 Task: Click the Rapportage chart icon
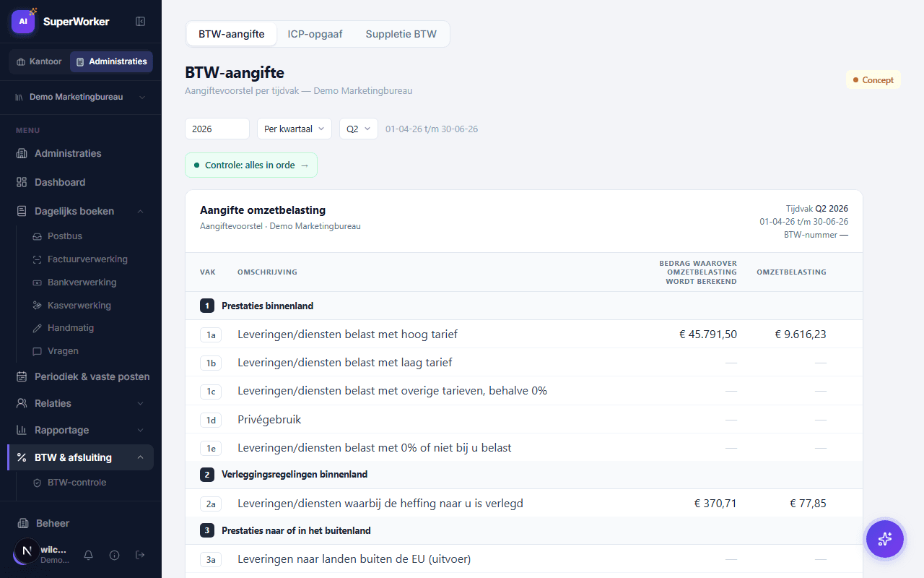point(22,430)
